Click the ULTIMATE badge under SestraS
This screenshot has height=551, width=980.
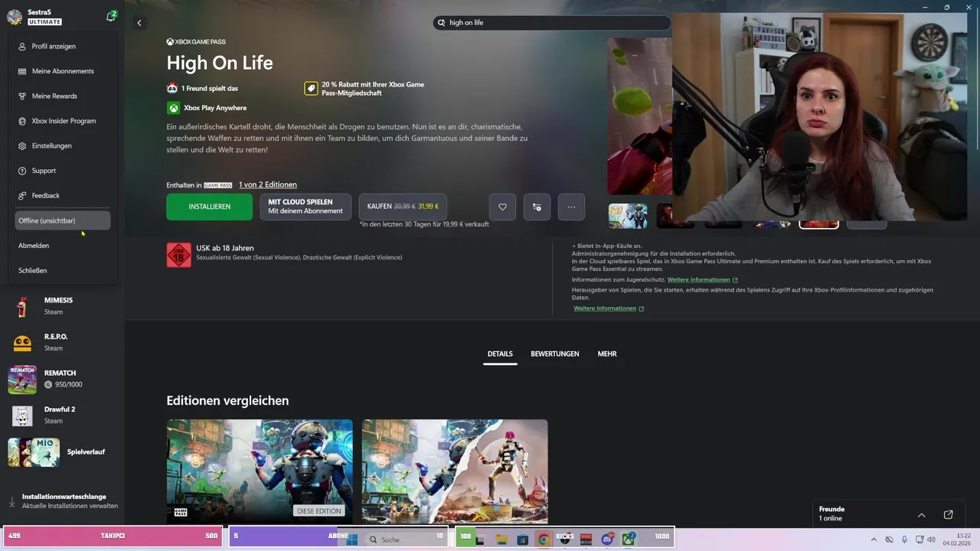pos(44,22)
